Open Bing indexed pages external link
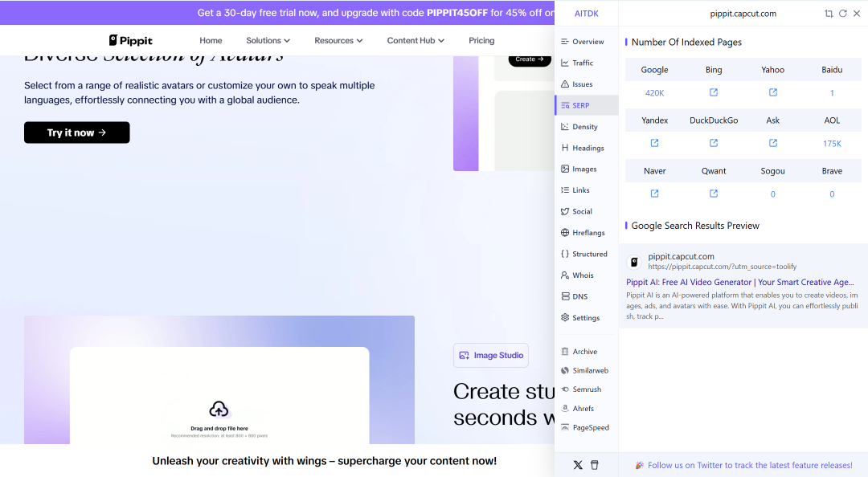The width and height of the screenshot is (868, 477). (714, 92)
